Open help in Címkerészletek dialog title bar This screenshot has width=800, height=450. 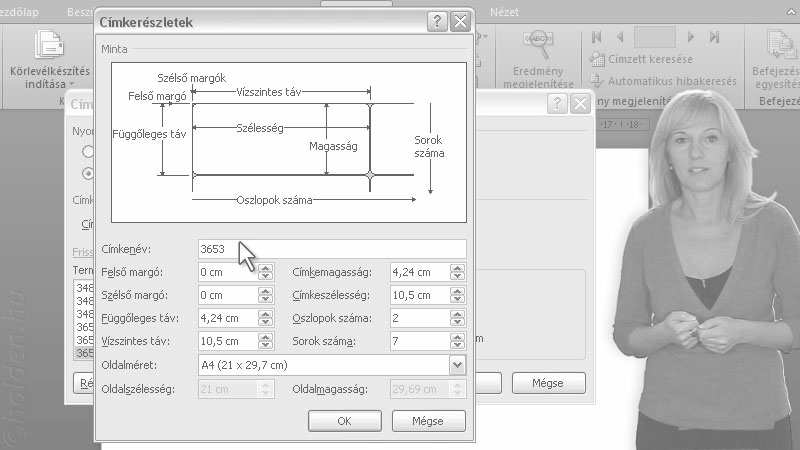click(436, 21)
